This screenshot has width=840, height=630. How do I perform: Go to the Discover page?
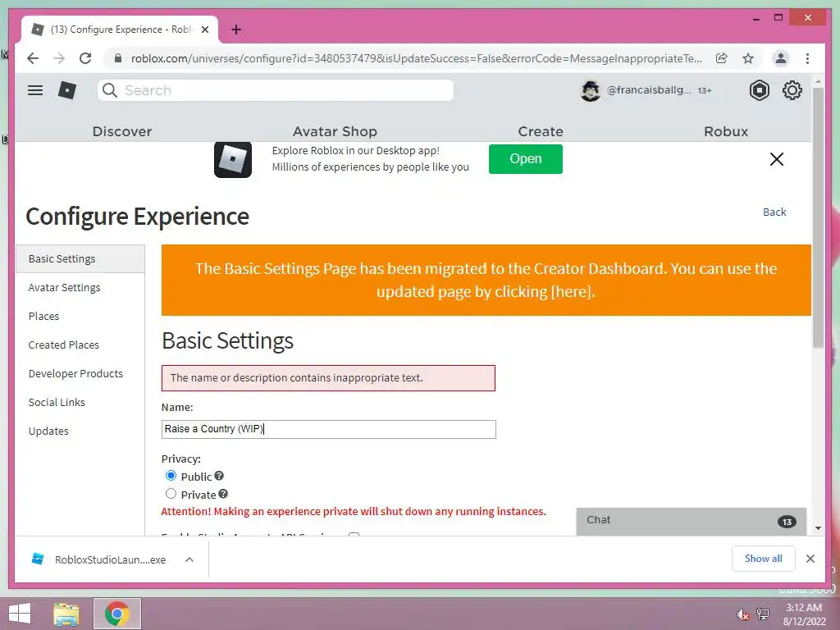tap(122, 131)
